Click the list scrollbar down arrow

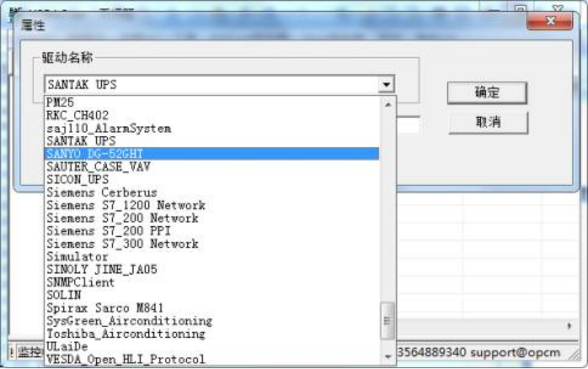[x=388, y=356]
